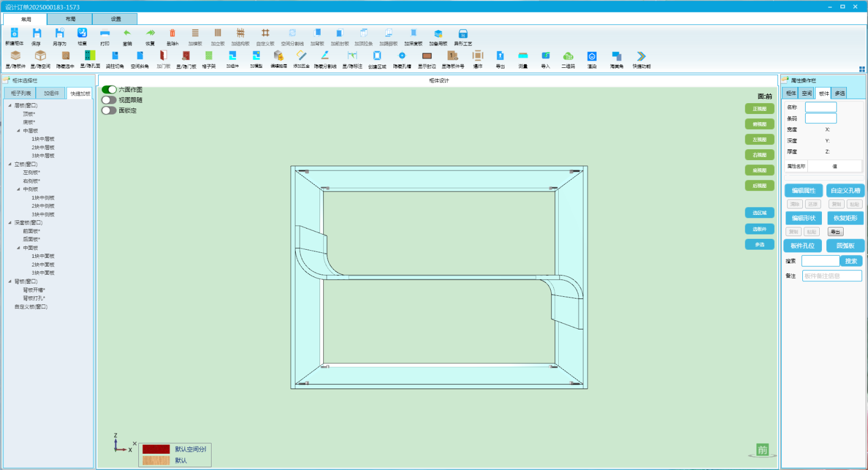This screenshot has height=470, width=868.
Task: Switch to the 布局 ribbon tab
Action: pyautogui.click(x=70, y=19)
